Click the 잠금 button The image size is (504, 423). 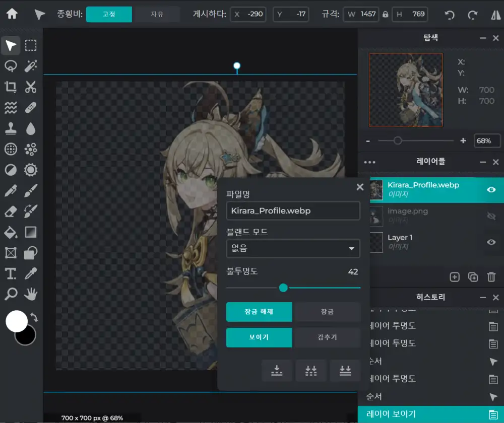coord(327,312)
